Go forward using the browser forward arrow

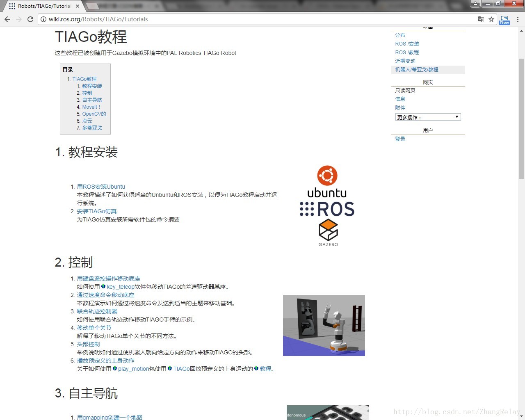[19, 19]
